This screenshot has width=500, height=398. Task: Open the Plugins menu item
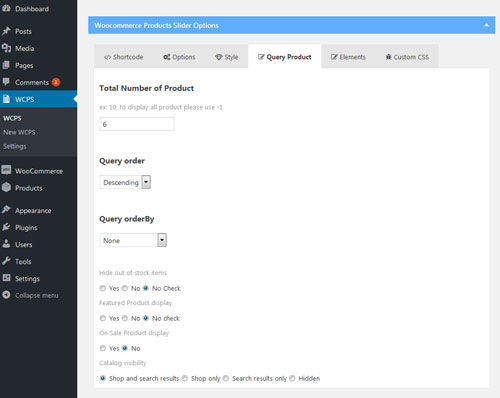pos(38,227)
